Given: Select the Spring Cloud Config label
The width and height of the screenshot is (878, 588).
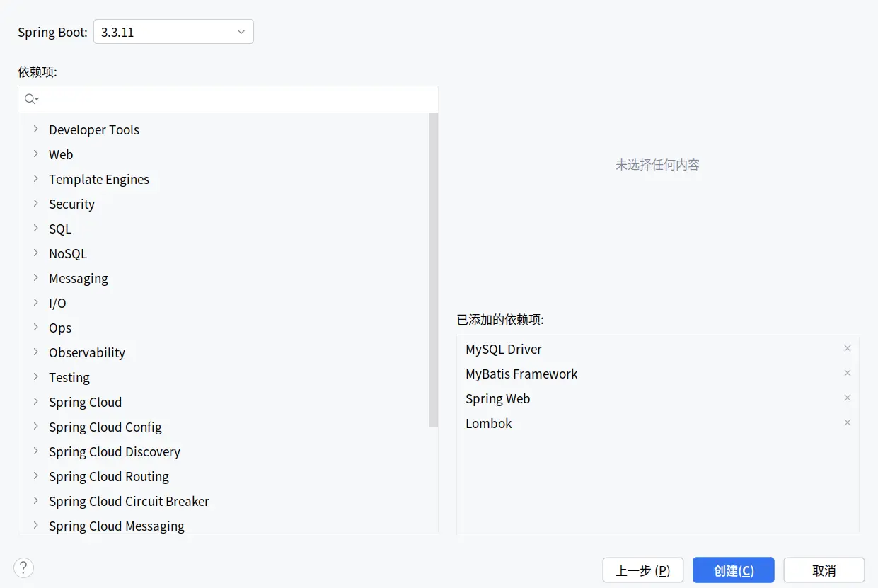Looking at the screenshot, I should coord(105,427).
